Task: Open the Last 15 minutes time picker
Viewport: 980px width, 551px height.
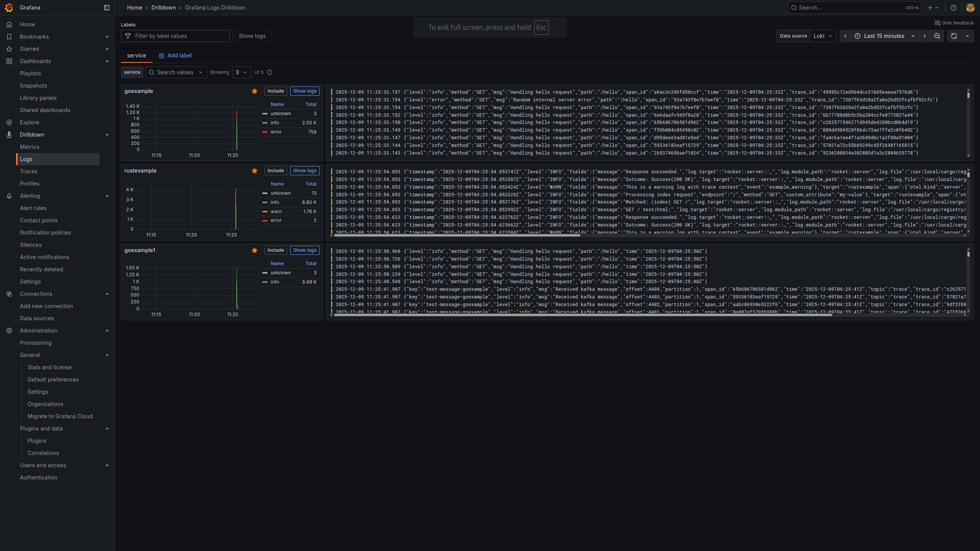Action: [884, 36]
